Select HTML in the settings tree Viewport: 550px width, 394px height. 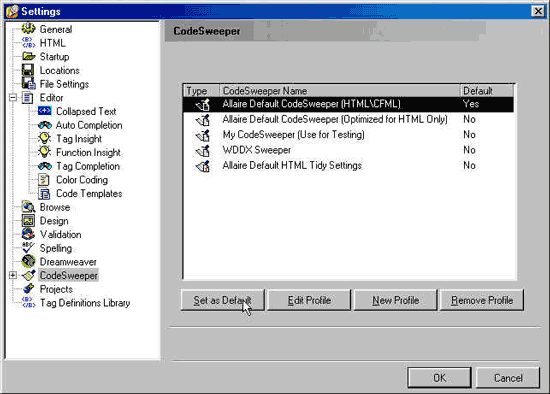pyautogui.click(x=53, y=43)
